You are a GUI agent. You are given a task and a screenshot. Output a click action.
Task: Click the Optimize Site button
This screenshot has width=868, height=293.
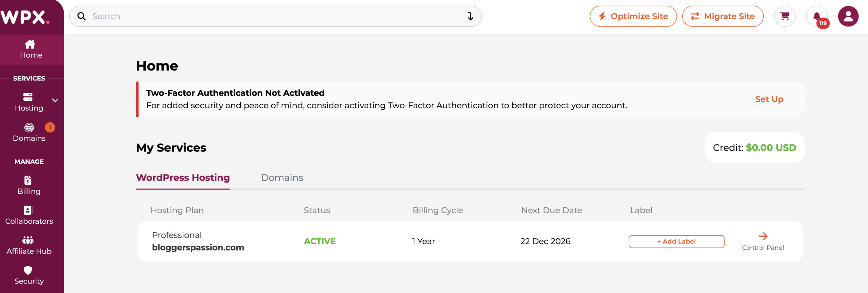pos(633,16)
